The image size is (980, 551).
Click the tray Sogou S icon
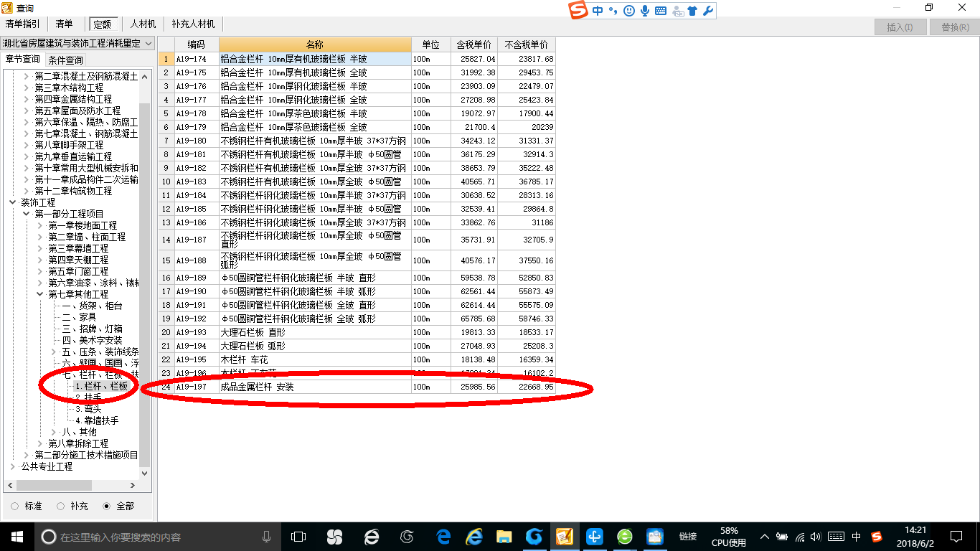pyautogui.click(x=877, y=537)
